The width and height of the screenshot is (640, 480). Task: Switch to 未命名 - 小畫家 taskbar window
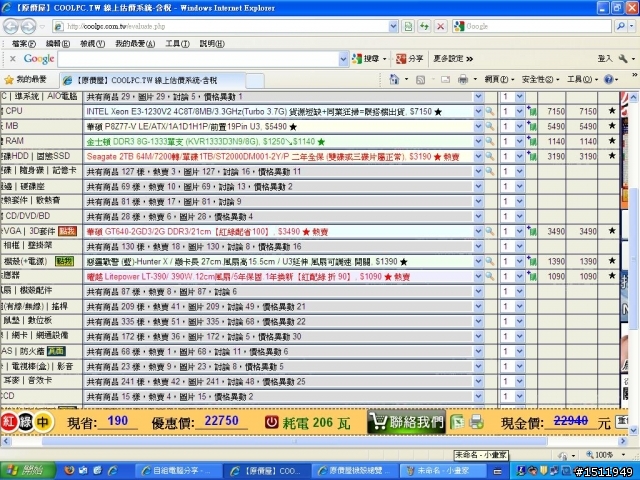444,471
